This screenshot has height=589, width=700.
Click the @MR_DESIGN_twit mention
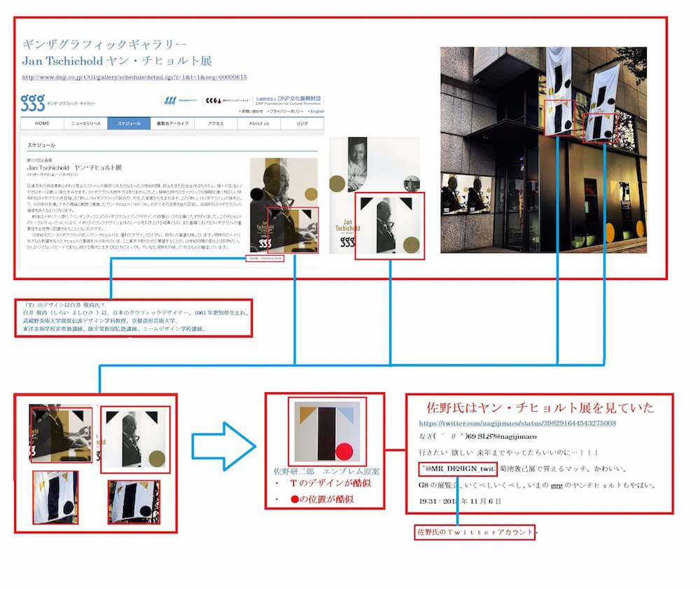point(458,469)
